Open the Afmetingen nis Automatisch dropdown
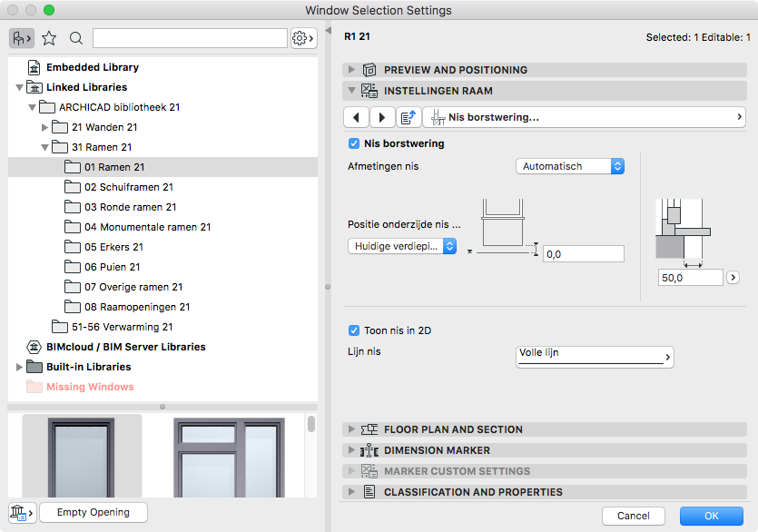This screenshot has width=758, height=532. [570, 166]
